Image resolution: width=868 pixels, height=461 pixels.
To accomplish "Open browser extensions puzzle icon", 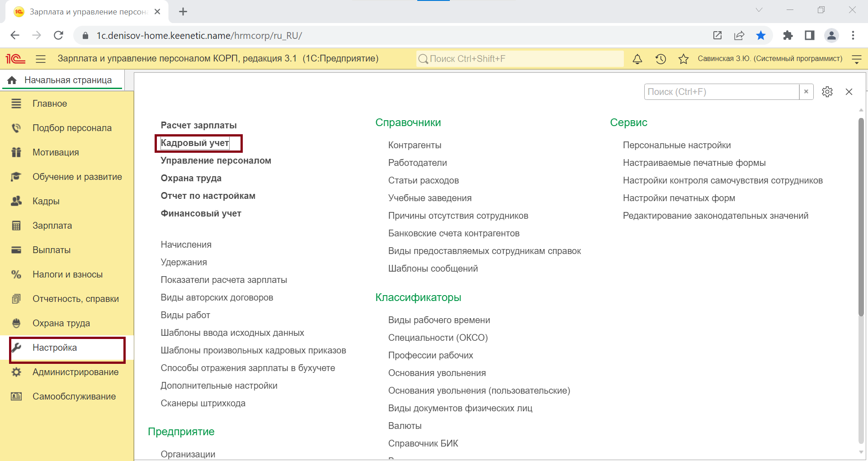I will click(x=788, y=36).
